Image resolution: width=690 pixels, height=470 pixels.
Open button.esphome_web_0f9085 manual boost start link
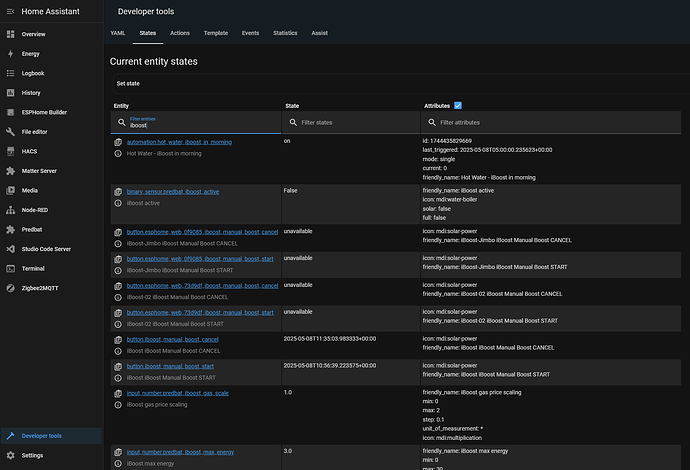click(200, 259)
